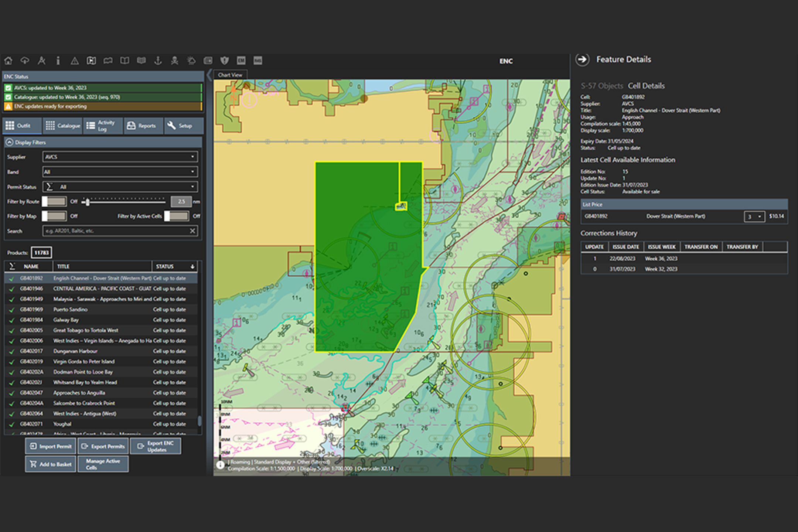Sort by the NAME column header
Viewport: 798px width, 532px height.
tap(31, 266)
